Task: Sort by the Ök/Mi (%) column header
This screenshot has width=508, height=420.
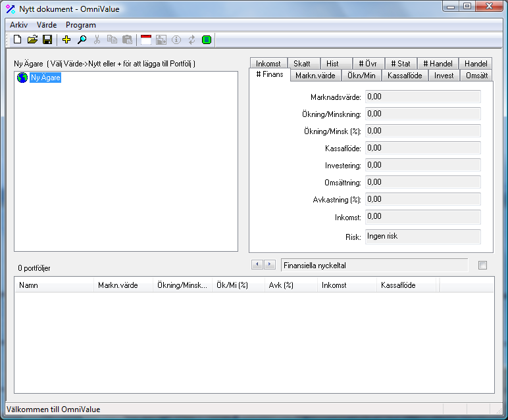Action: [x=238, y=285]
